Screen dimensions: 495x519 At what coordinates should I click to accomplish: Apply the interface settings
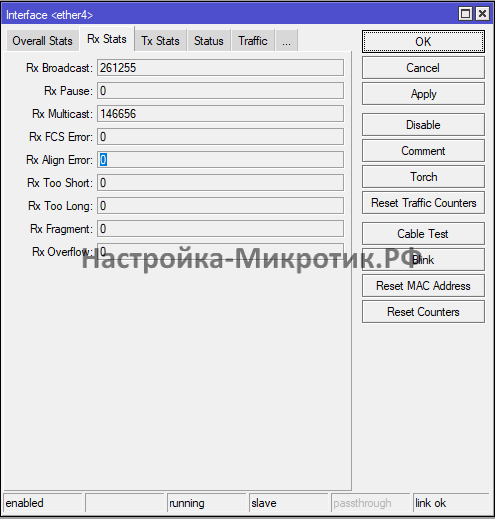click(x=423, y=94)
